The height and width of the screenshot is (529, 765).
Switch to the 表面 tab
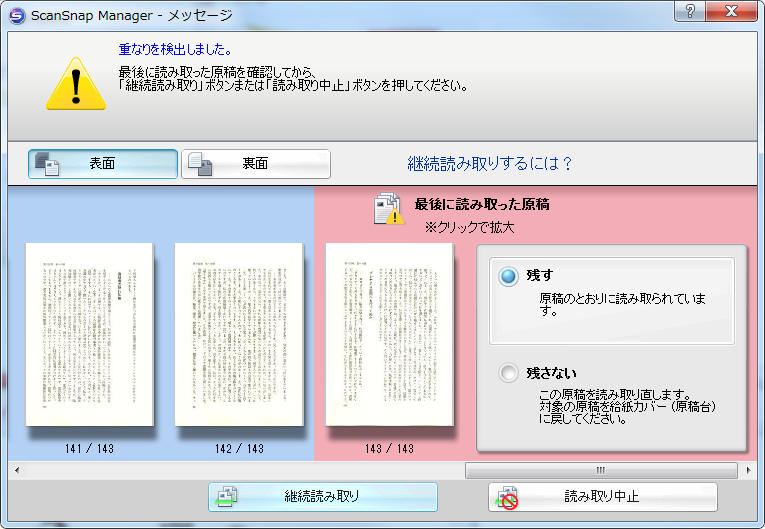103,164
